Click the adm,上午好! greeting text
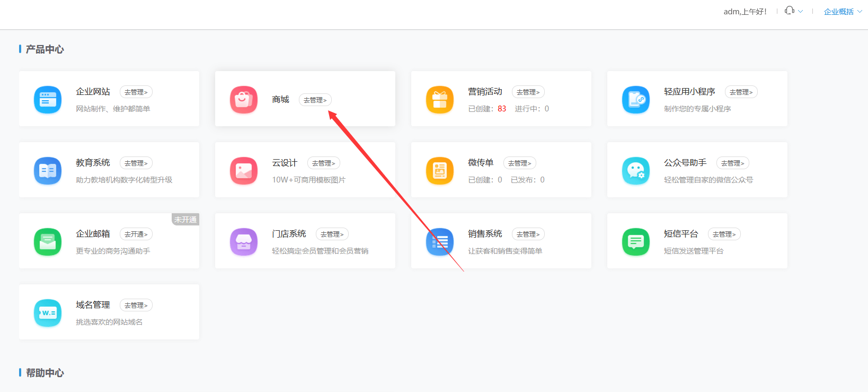 pos(745,12)
